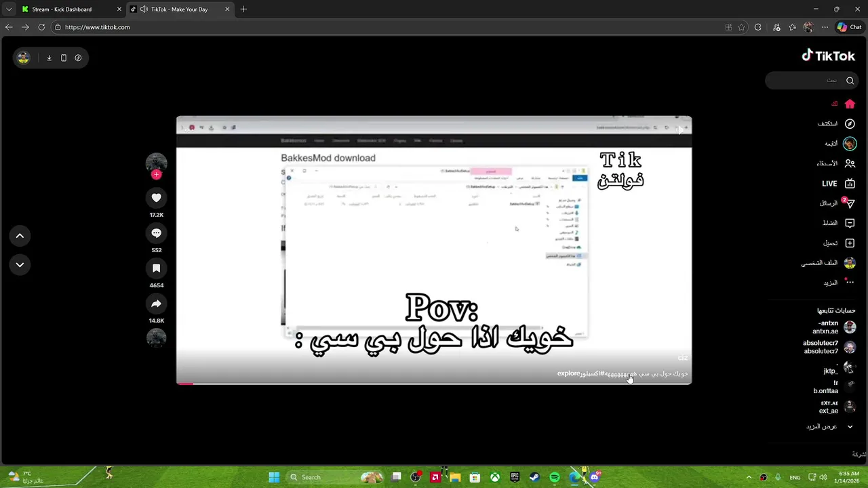Bookmark the video using the save icon
868x488 pixels.
tap(156, 268)
